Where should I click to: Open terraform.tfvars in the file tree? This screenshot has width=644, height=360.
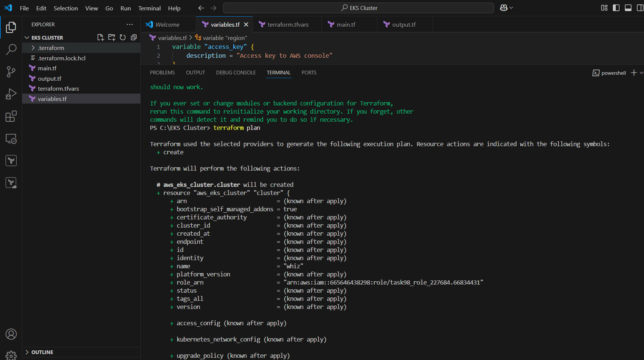pyautogui.click(x=81, y=88)
